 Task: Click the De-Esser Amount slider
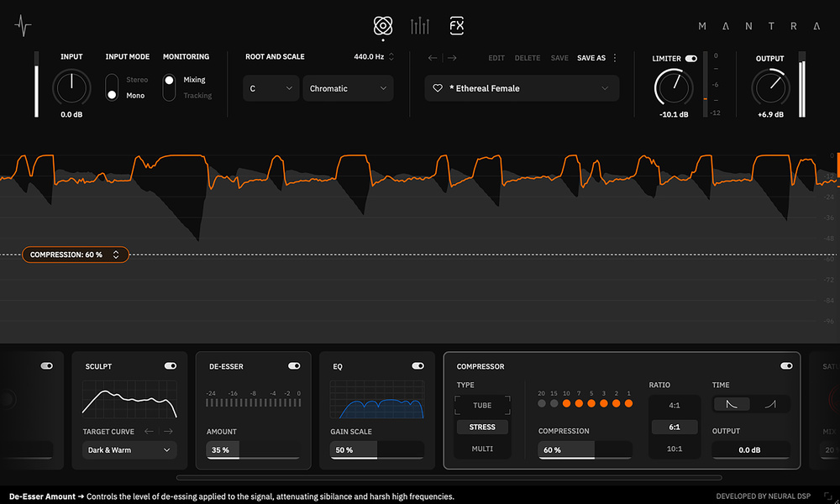[253, 450]
